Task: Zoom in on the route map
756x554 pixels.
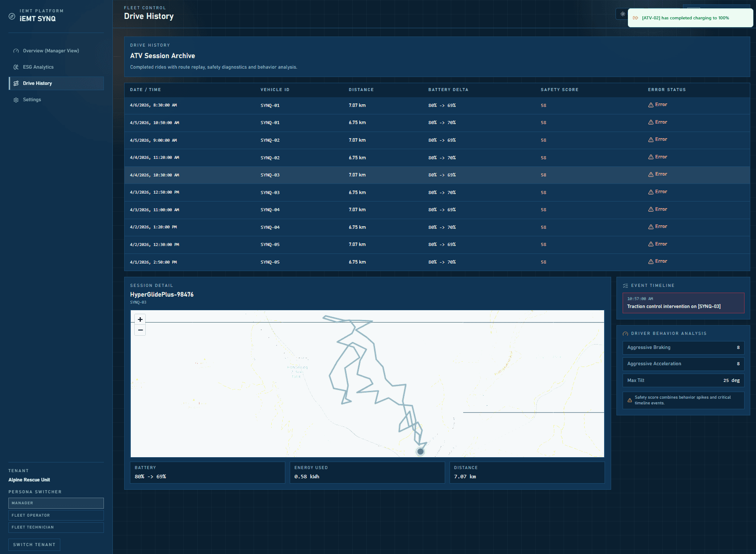Action: [x=140, y=319]
